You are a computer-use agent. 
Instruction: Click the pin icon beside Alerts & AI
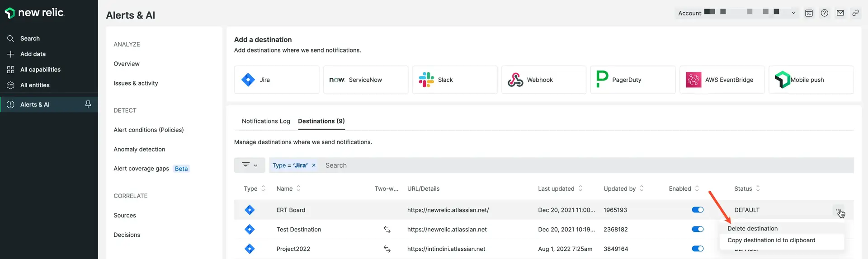tap(88, 104)
